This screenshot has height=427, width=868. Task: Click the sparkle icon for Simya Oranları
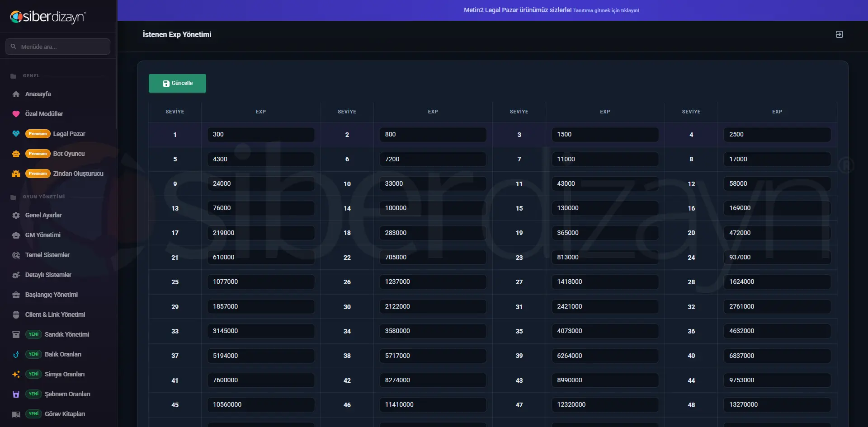coord(16,374)
